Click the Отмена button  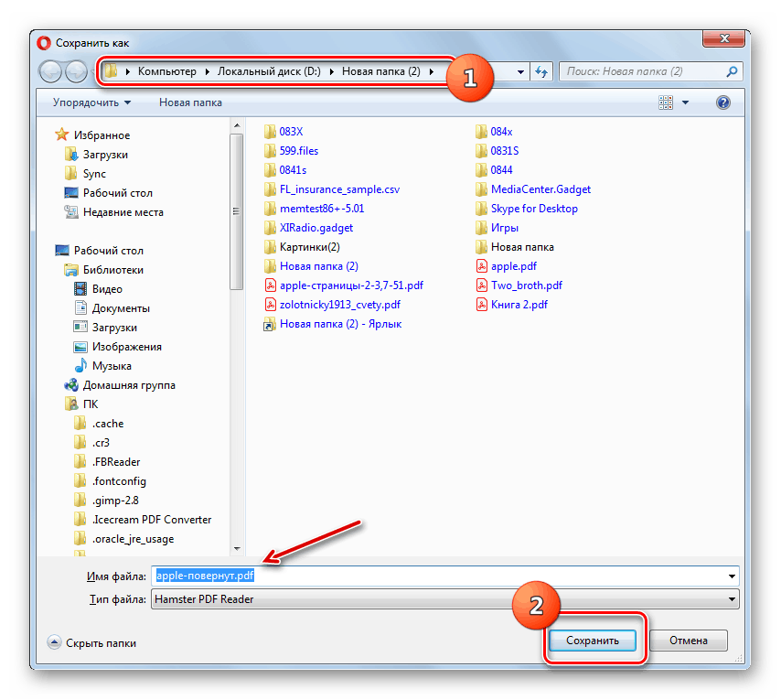click(689, 641)
